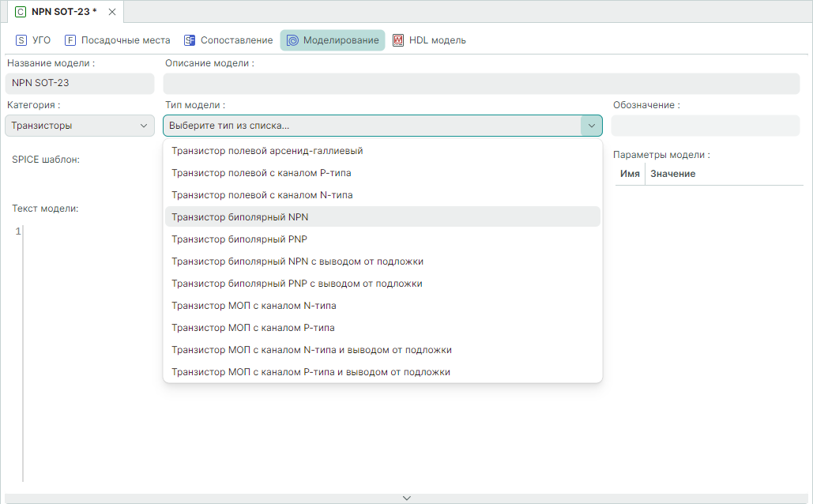This screenshot has width=813, height=504.
Task: Select Транзистор МОП с каналом P-типа
Action: click(382, 328)
